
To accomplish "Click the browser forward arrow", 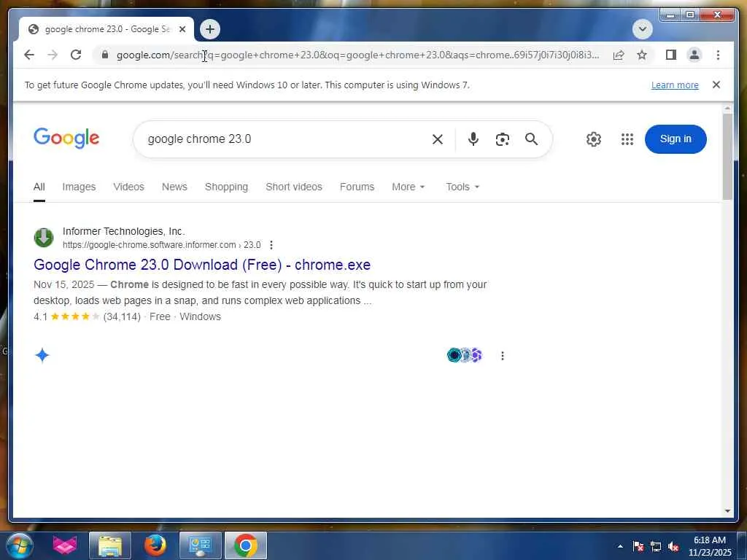I will click(x=53, y=55).
